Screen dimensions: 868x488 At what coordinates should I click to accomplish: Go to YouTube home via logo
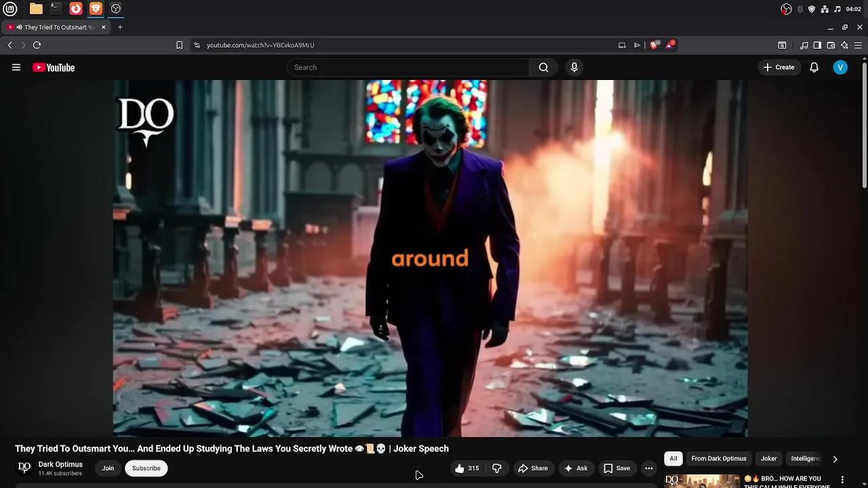[54, 67]
